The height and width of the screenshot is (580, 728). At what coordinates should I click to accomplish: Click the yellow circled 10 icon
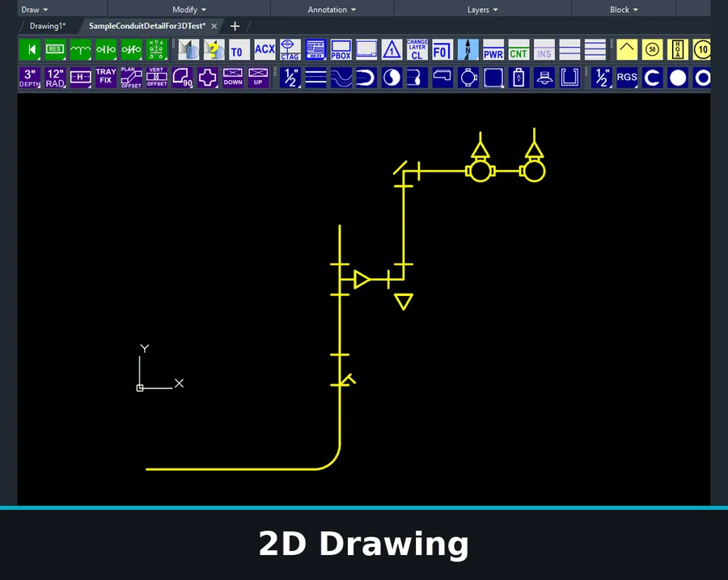click(x=701, y=49)
